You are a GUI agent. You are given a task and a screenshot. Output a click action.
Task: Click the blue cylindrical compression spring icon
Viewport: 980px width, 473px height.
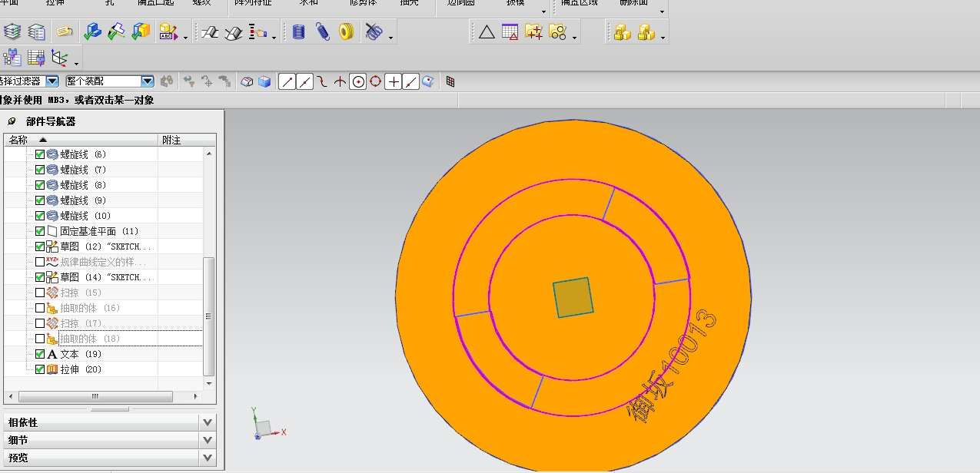[x=298, y=32]
